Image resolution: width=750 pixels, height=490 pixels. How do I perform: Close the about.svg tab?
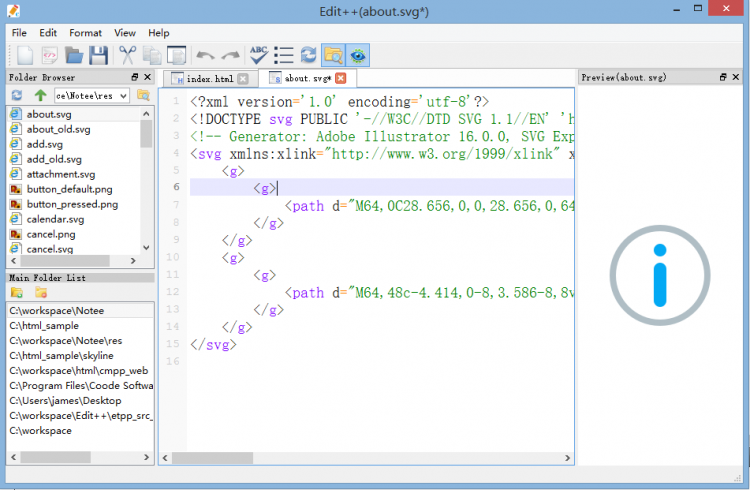pyautogui.click(x=341, y=78)
